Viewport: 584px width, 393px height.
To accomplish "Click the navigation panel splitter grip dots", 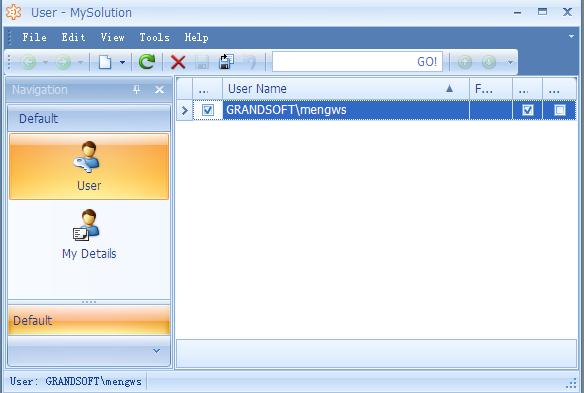I will pyautogui.click(x=89, y=302).
